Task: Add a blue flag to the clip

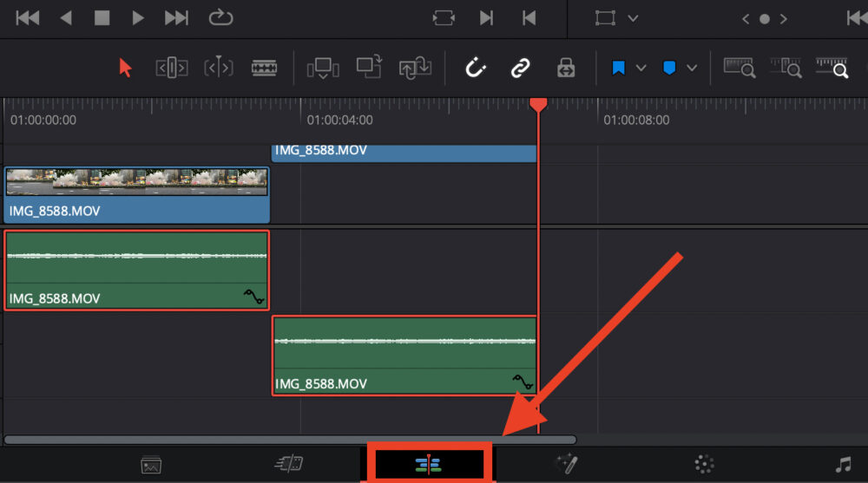Action: (618, 68)
